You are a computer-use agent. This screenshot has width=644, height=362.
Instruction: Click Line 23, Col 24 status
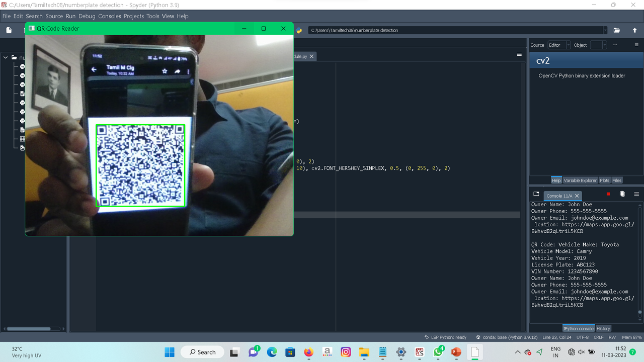tap(557, 337)
